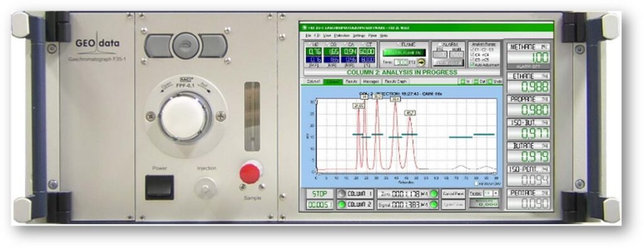Toggle the checkbox below the chart's right corner
The image size is (644, 248).
click(476, 183)
